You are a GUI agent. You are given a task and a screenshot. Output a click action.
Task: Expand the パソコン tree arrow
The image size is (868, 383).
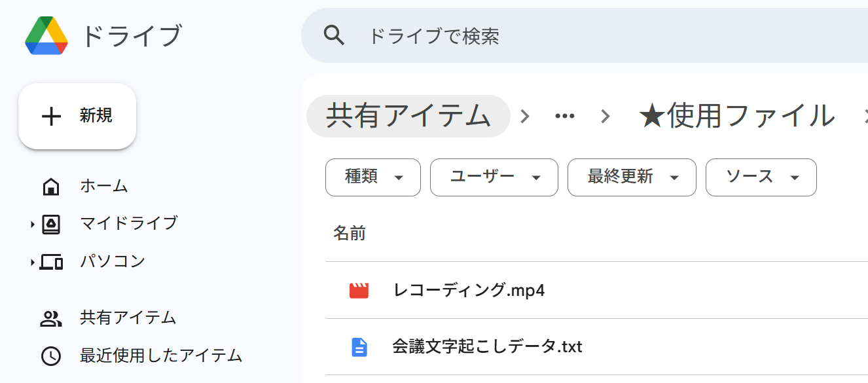(x=32, y=263)
